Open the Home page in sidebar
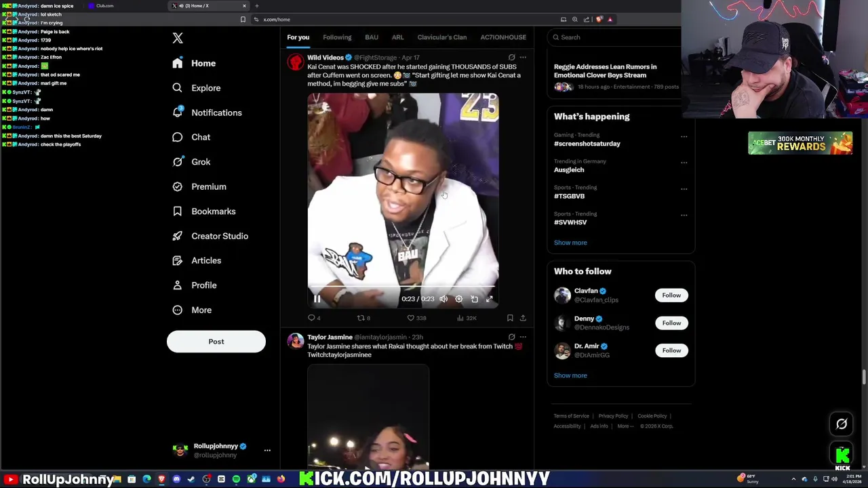Screen dimensions: 868x488 click(x=194, y=63)
